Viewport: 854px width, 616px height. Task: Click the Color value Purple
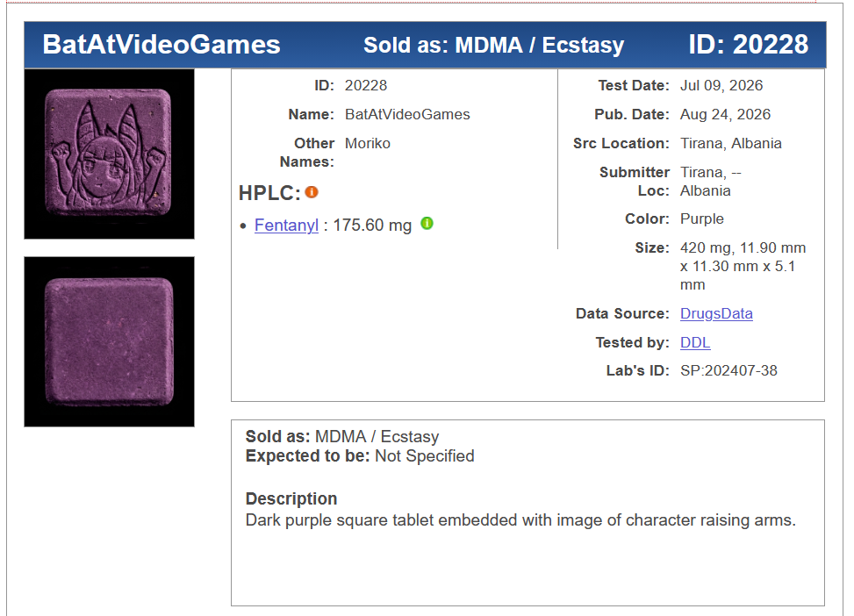pyautogui.click(x=702, y=219)
